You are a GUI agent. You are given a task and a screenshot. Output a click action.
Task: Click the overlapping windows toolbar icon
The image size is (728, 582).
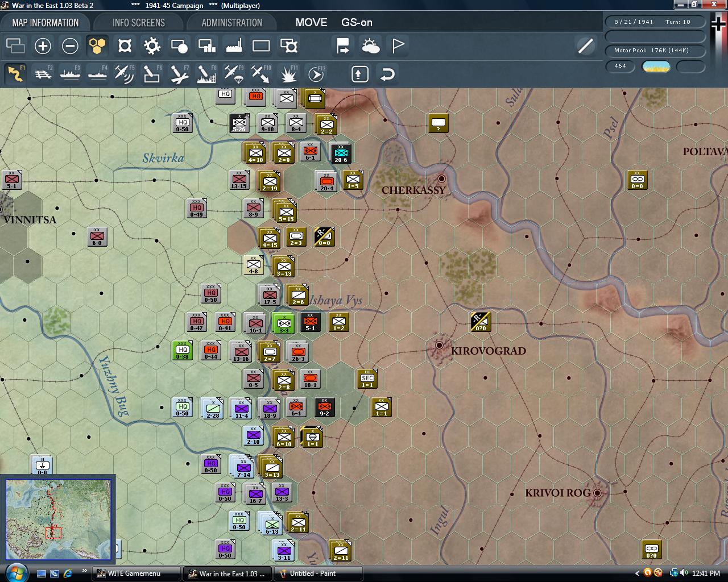(15, 45)
